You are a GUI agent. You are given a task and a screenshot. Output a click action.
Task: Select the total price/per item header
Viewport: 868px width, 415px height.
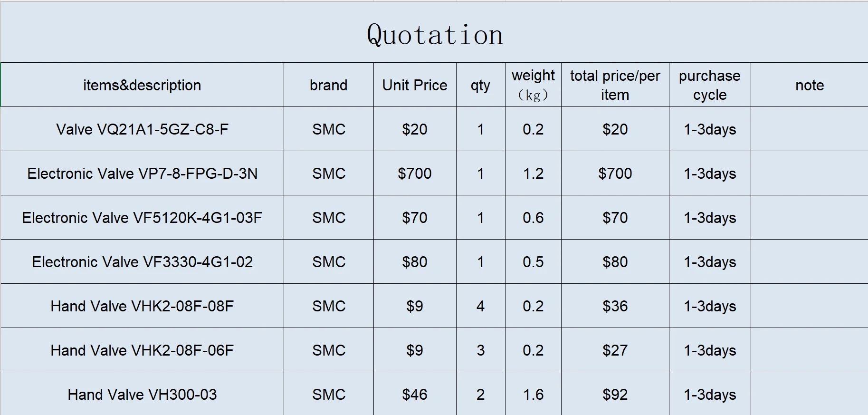[x=615, y=85]
